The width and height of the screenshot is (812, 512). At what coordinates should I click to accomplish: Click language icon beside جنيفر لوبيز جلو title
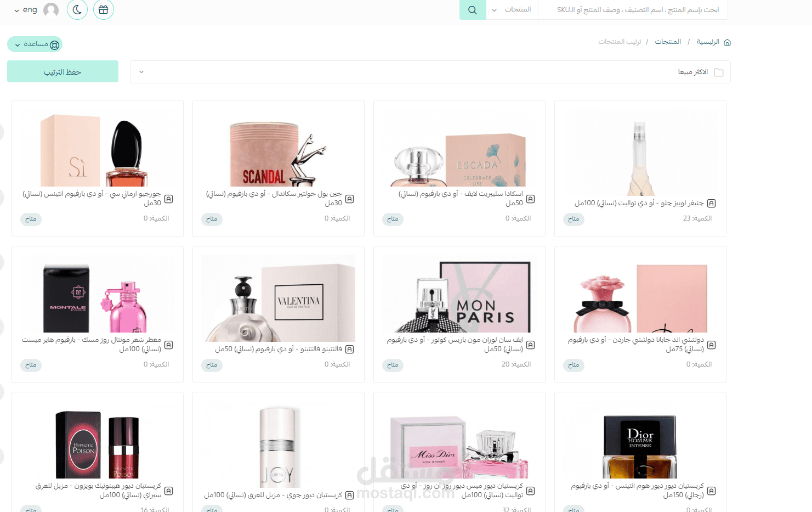pos(712,203)
